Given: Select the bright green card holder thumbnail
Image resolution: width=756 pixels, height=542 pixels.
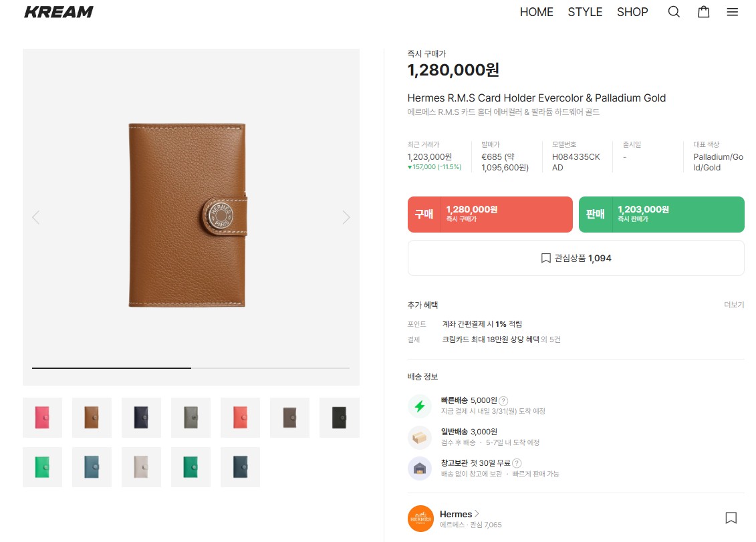Looking at the screenshot, I should (42, 467).
